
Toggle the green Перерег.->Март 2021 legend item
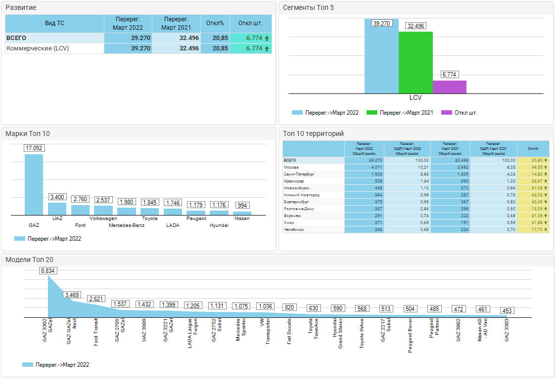(x=400, y=113)
